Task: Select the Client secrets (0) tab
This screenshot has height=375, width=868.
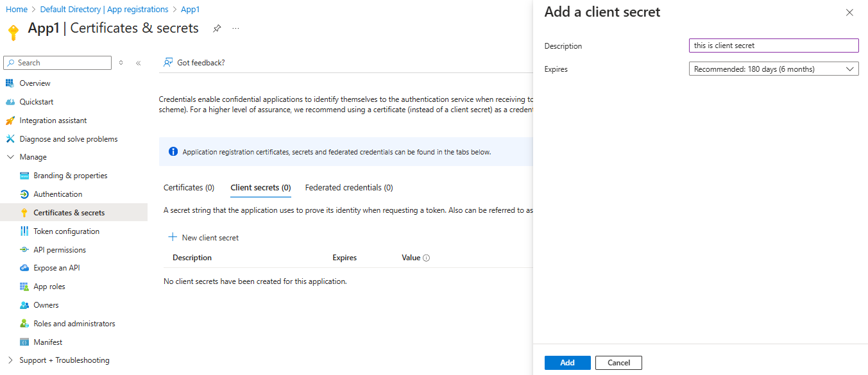Action: click(260, 188)
